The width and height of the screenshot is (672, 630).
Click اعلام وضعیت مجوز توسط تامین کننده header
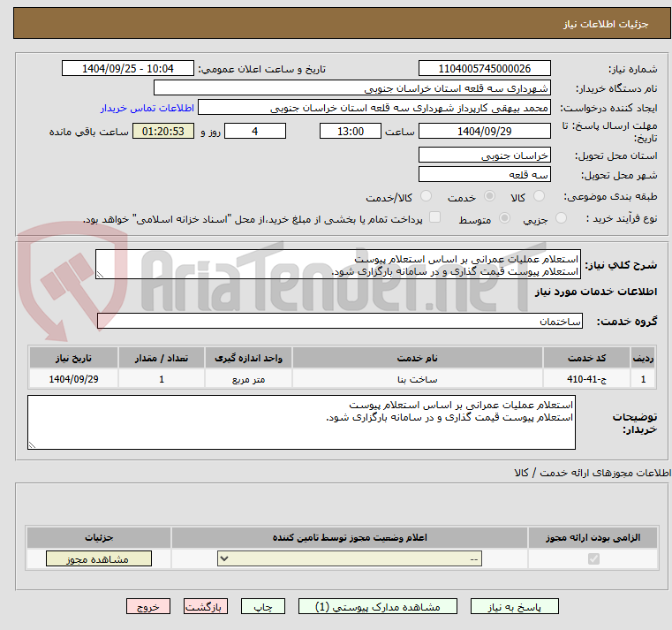(x=350, y=537)
